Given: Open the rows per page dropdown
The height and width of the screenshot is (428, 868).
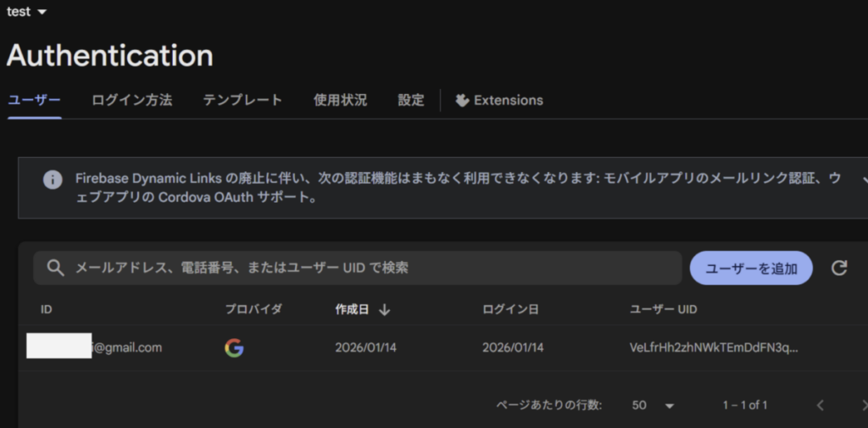Looking at the screenshot, I should 653,405.
